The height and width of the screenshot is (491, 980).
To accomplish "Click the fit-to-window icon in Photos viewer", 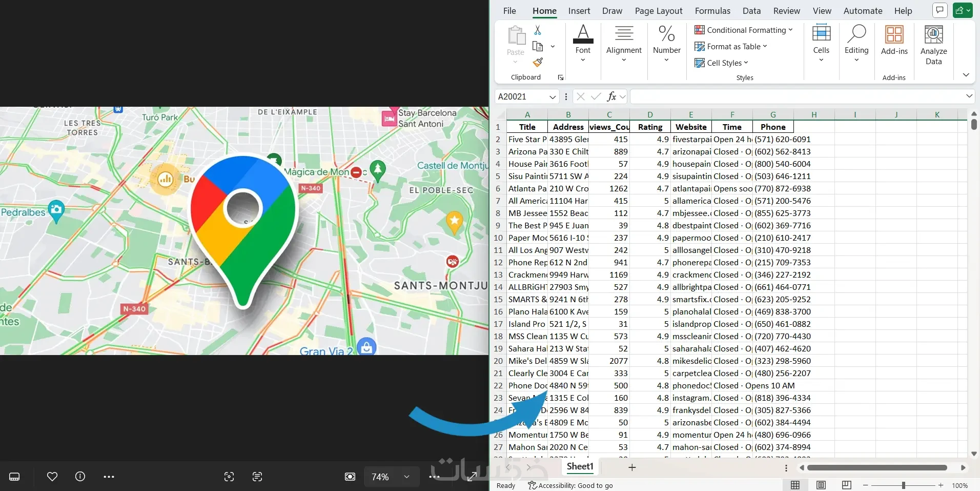I will (x=350, y=477).
